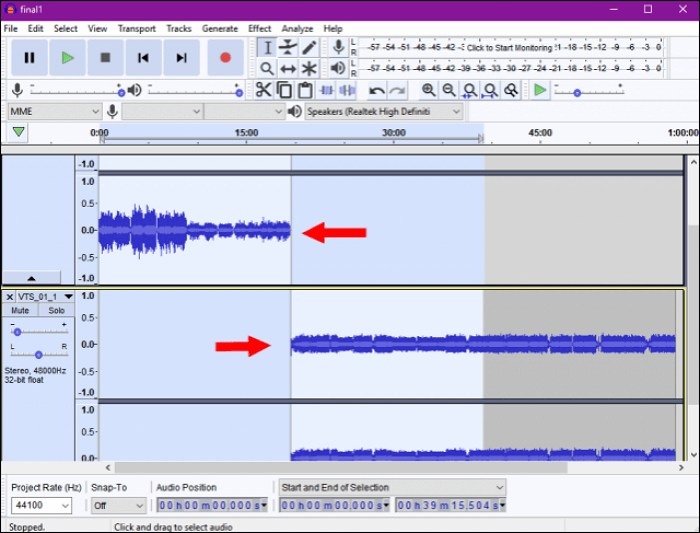Viewport: 700px width, 533px height.
Task: Skip to start of track
Action: point(143,58)
